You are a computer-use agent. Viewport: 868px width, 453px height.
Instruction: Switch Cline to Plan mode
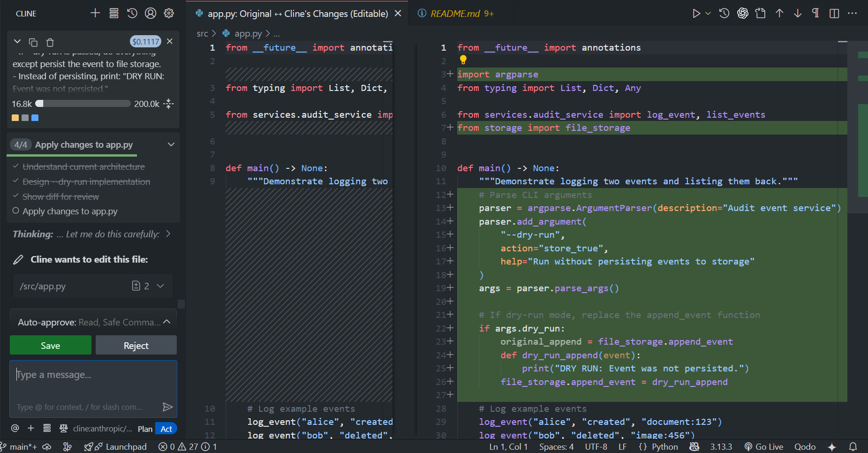[x=145, y=429]
